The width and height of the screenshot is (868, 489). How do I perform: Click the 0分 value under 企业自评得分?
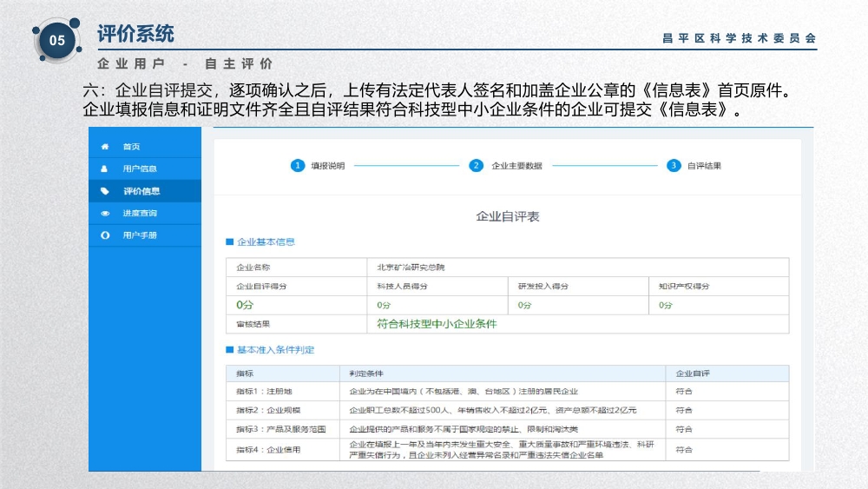click(x=245, y=305)
